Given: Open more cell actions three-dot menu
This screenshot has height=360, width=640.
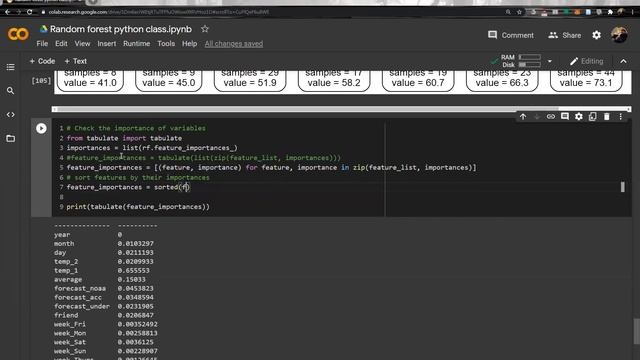Looking at the screenshot, I should tap(620, 117).
